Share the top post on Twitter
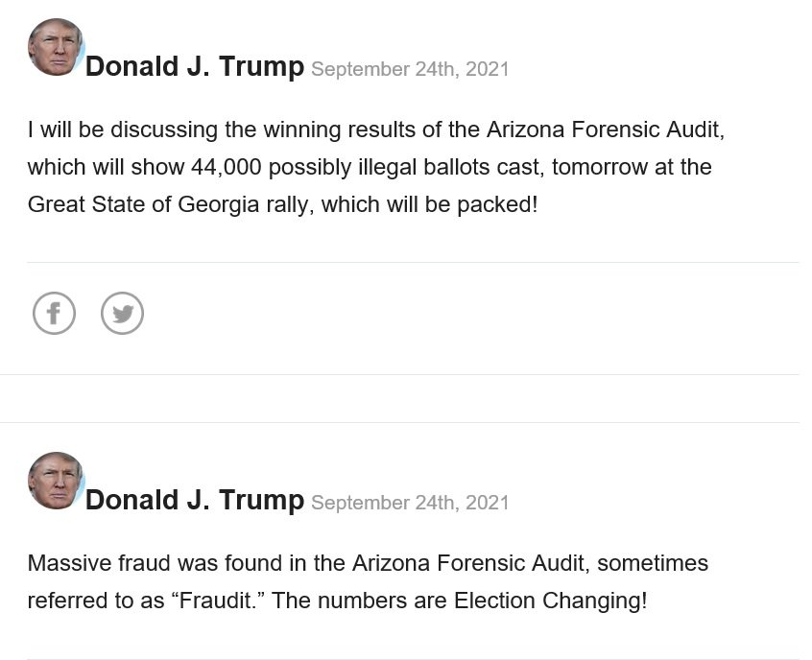This screenshot has width=812, height=660. click(122, 314)
